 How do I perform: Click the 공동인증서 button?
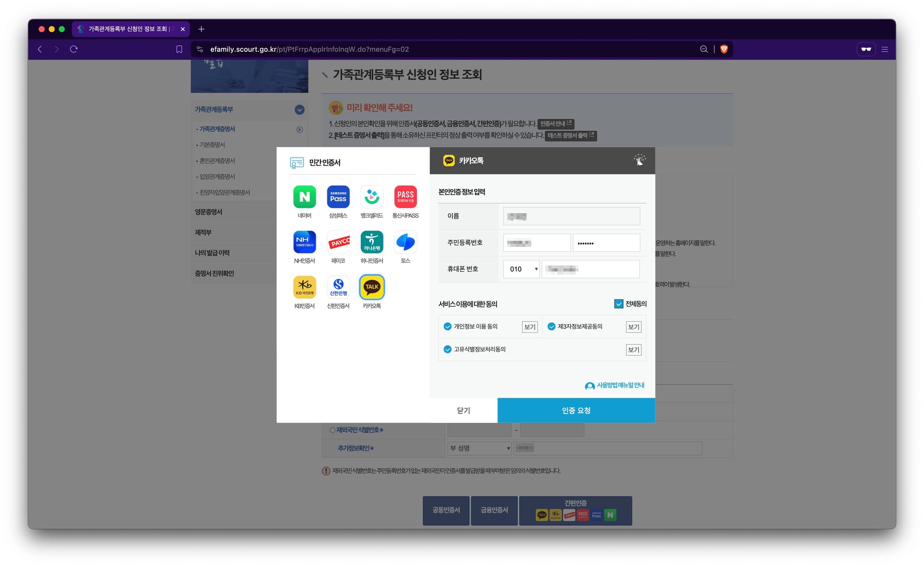tap(446, 511)
